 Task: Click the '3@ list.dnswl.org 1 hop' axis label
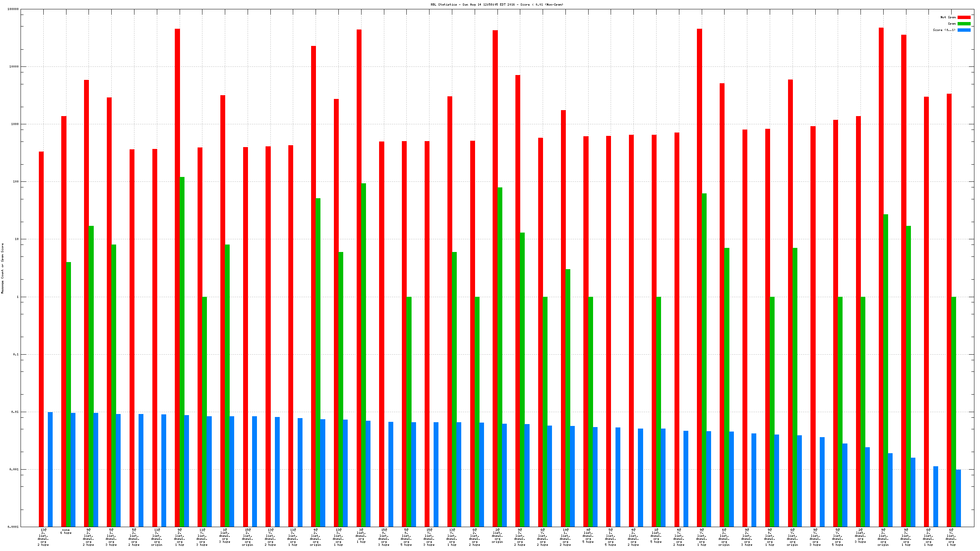[361, 535]
